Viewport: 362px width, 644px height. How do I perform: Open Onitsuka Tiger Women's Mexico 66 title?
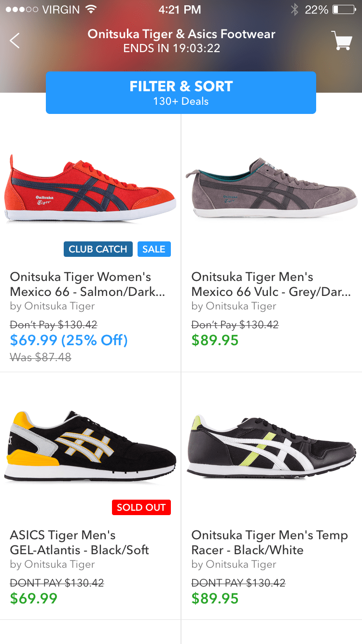coord(88,284)
